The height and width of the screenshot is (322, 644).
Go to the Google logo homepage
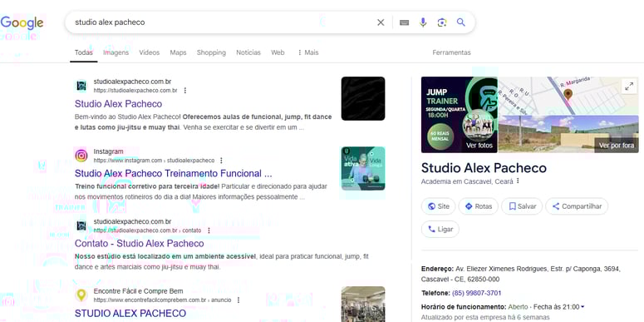pos(22,23)
